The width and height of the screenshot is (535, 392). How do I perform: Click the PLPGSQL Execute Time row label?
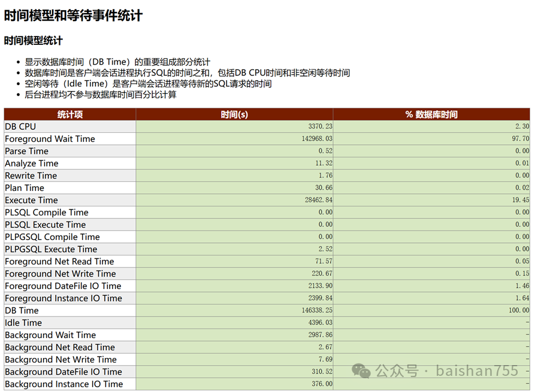tap(51, 249)
